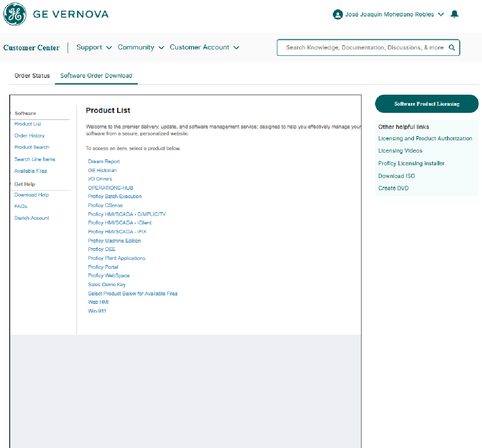482x448 pixels.
Task: Click the Software Product Licensing button
Action: 427,104
